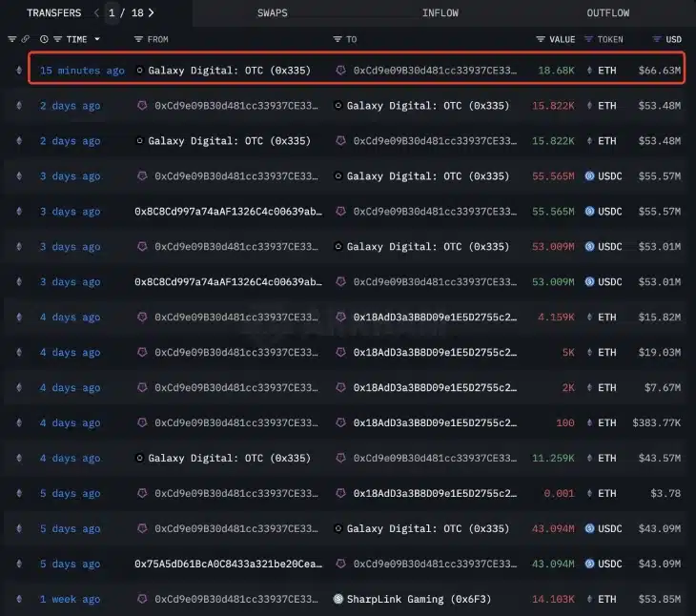This screenshot has width=696, height=616.
Task: Open the VALUE column filter icon
Action: point(541,39)
